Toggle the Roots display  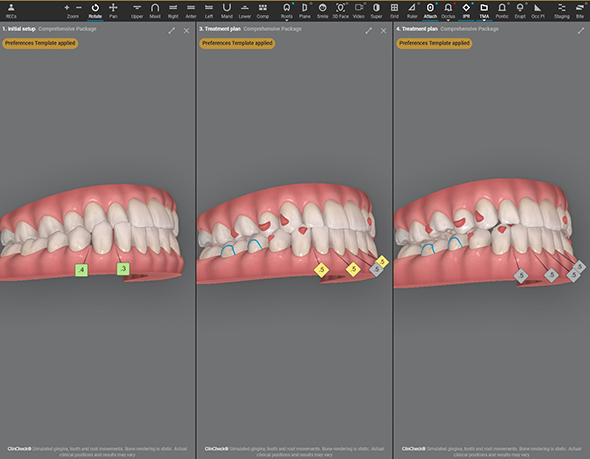tap(286, 11)
